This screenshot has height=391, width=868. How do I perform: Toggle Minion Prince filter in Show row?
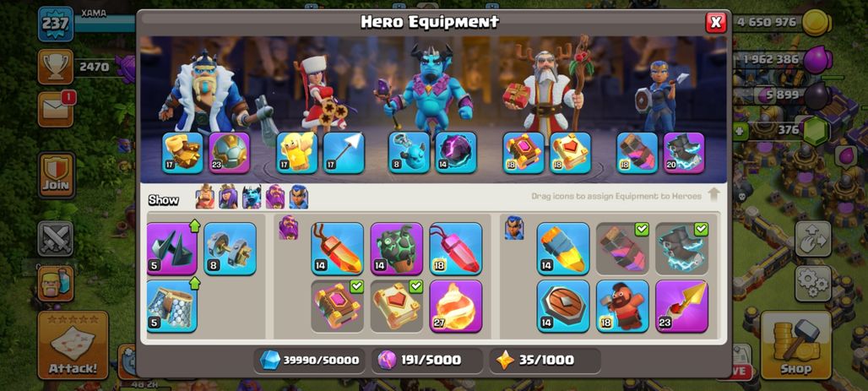pyautogui.click(x=252, y=197)
